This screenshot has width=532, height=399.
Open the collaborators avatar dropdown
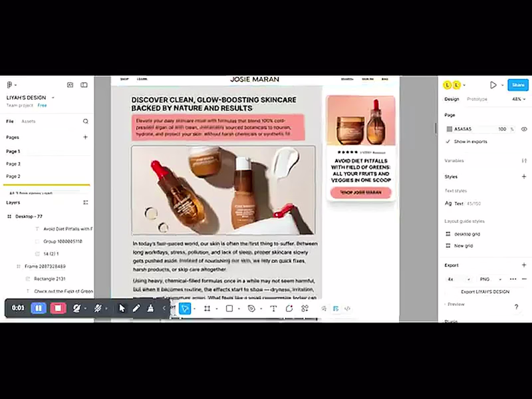(464, 85)
